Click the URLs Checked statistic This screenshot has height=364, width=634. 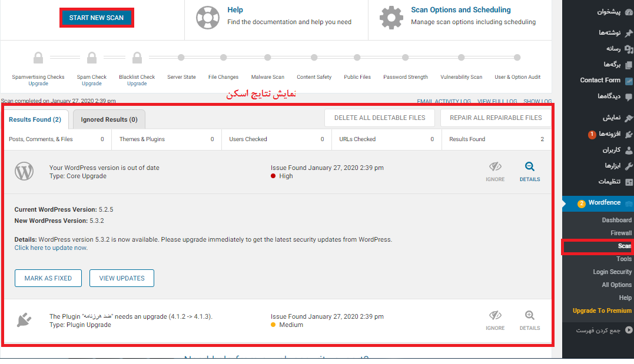(387, 139)
